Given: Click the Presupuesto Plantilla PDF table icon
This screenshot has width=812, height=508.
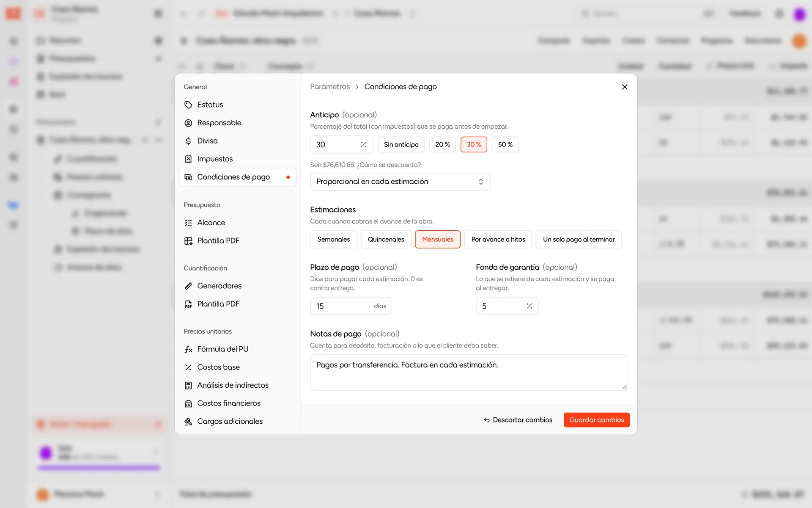Looking at the screenshot, I should tap(188, 241).
